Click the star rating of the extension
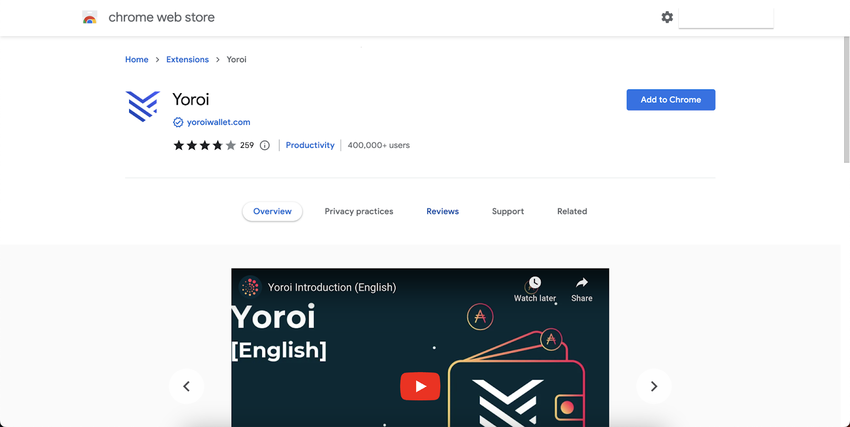The width and height of the screenshot is (850, 427). pyautogui.click(x=204, y=145)
